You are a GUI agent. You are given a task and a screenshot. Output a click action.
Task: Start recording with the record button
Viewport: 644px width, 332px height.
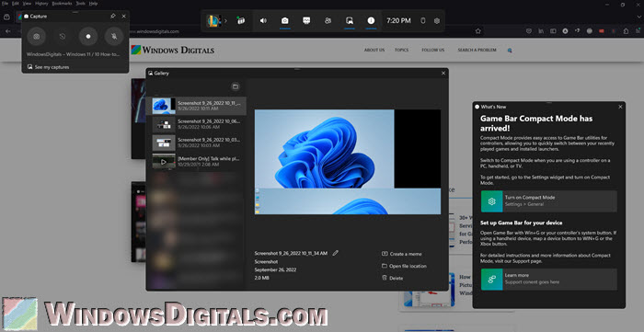tap(88, 37)
